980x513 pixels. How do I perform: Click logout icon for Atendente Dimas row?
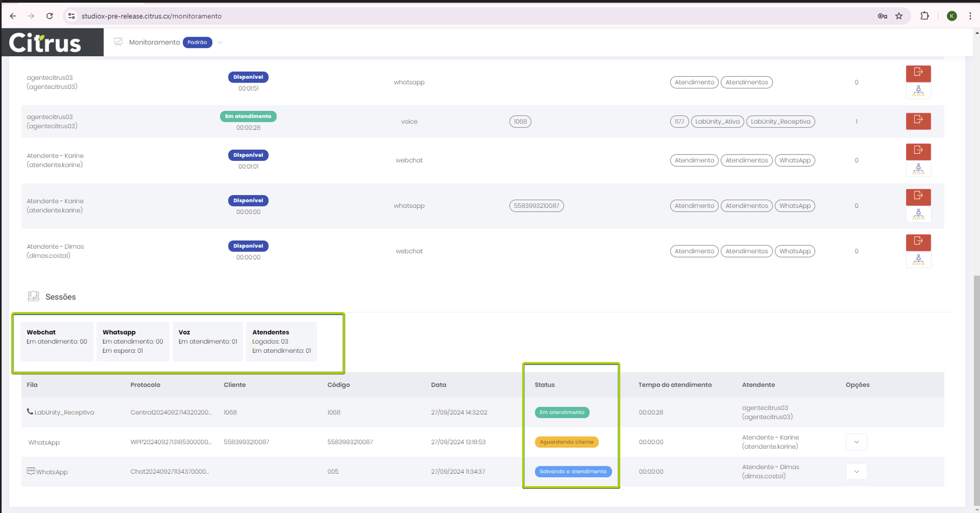(918, 242)
